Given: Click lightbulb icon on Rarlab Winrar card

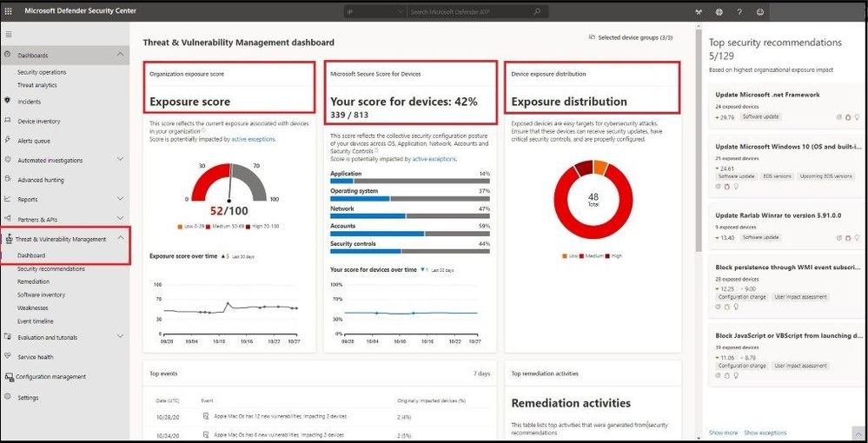Looking at the screenshot, I should pos(857,237).
